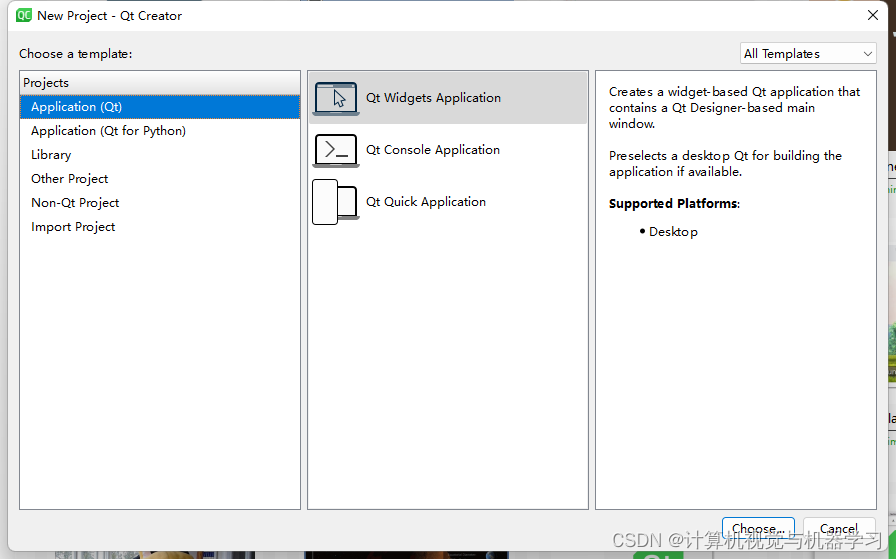Click the Projects header row
The height and width of the screenshot is (559, 896).
[x=160, y=83]
